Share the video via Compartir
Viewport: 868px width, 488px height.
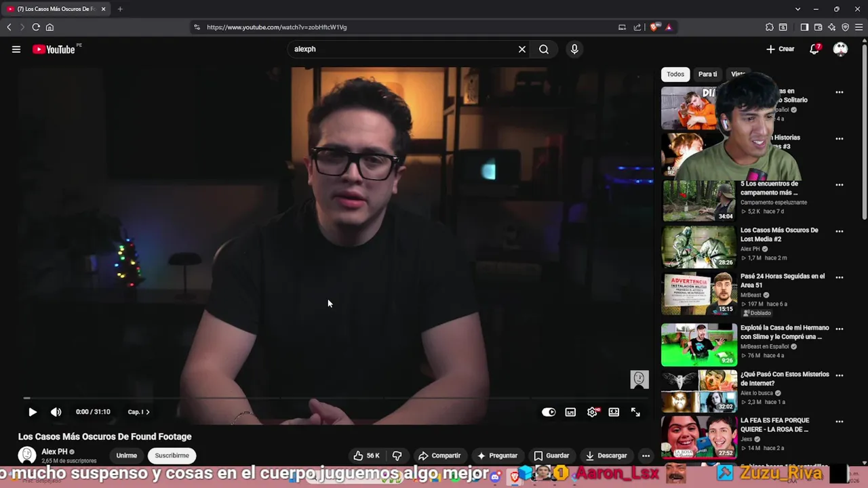tap(439, 455)
